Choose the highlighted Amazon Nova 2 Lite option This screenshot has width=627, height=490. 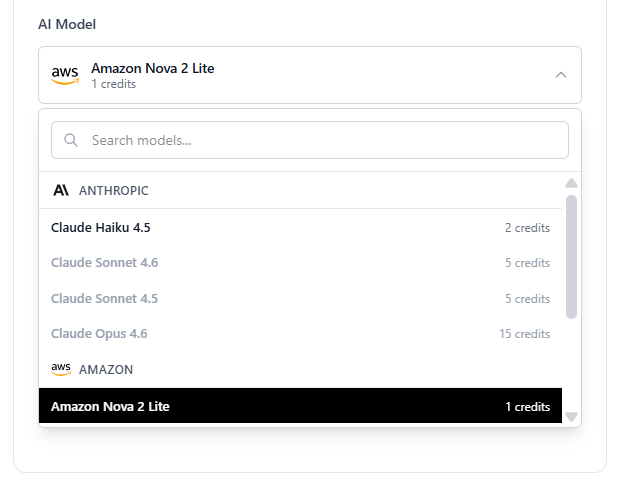tap(300, 406)
